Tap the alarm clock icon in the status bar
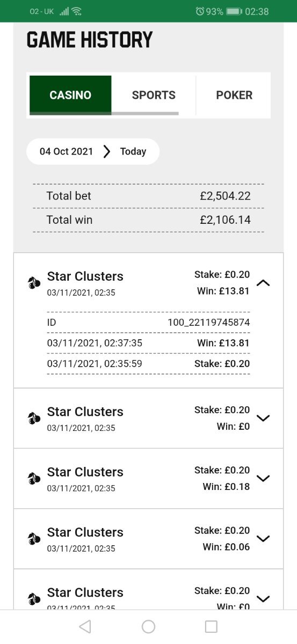This screenshot has height=644, width=297. tap(200, 11)
